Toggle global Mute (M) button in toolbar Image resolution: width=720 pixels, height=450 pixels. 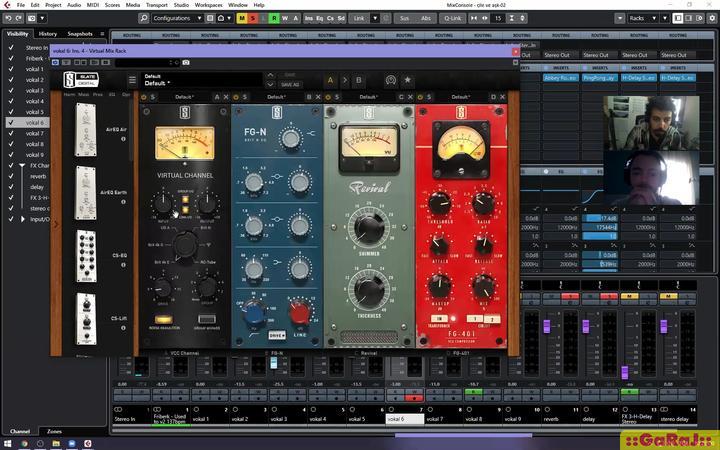click(242, 18)
